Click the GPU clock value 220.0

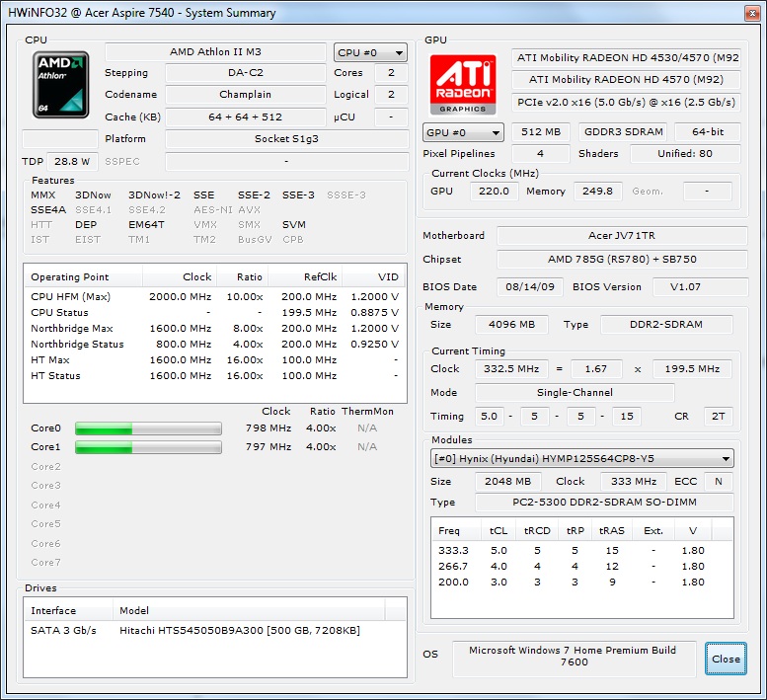click(494, 192)
